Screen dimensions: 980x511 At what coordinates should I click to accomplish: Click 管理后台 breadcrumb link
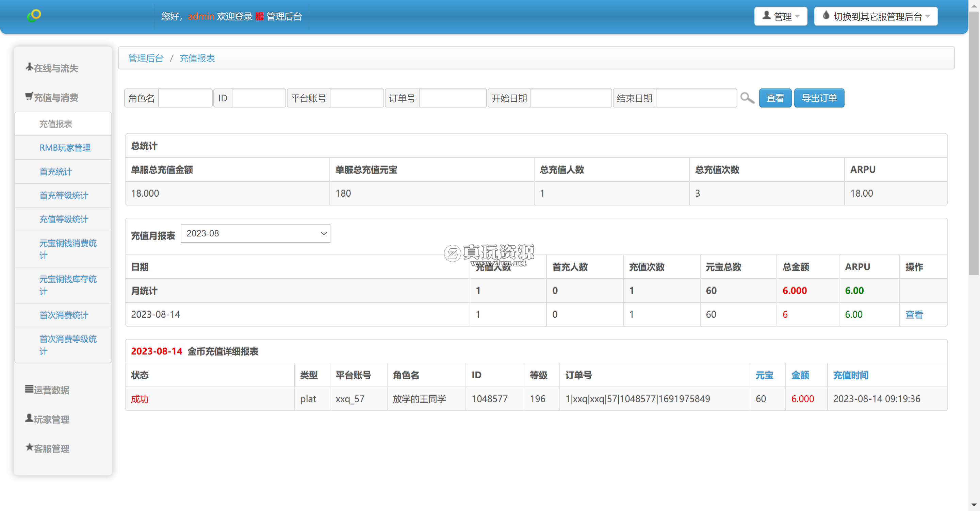(146, 58)
